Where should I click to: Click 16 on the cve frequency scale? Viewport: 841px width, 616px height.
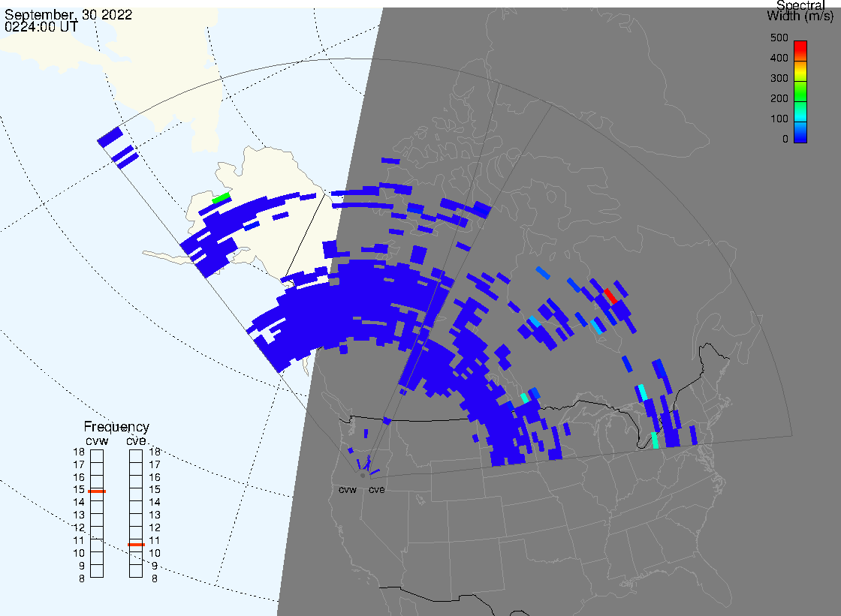tap(155, 477)
